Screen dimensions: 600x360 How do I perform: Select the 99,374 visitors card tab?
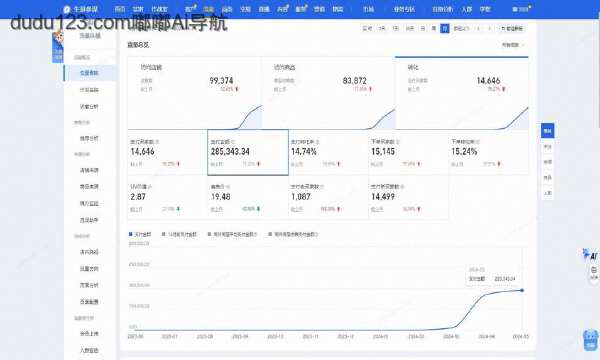[x=195, y=93]
